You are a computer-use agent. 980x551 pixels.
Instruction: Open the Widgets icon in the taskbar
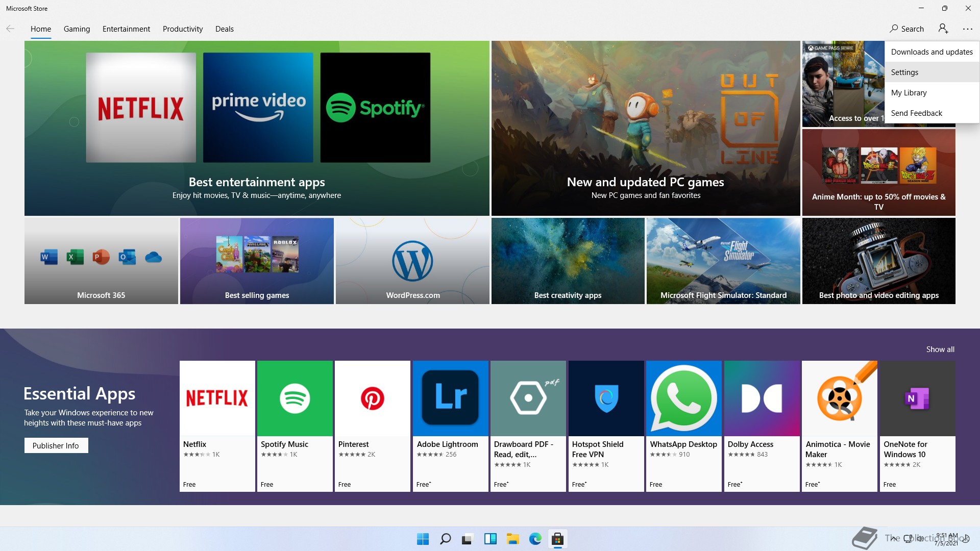pyautogui.click(x=490, y=539)
